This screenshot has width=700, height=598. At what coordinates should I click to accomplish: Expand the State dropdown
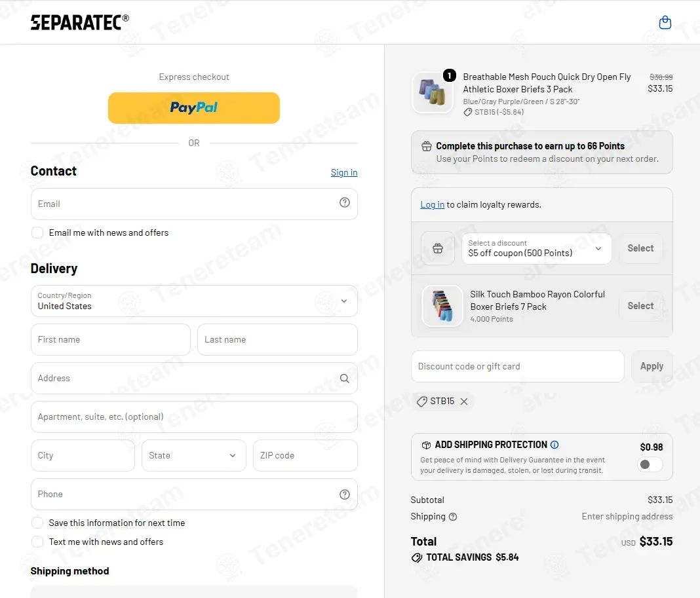(x=194, y=456)
